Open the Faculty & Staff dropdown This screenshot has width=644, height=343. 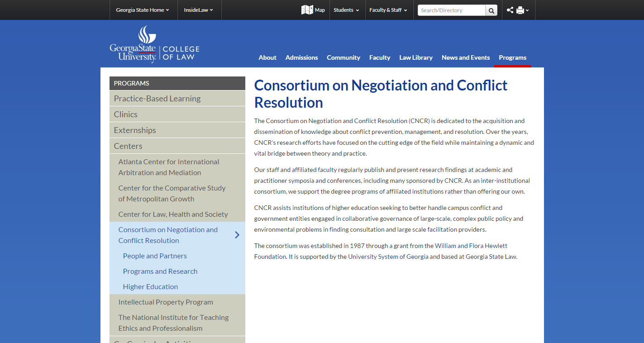(x=388, y=10)
